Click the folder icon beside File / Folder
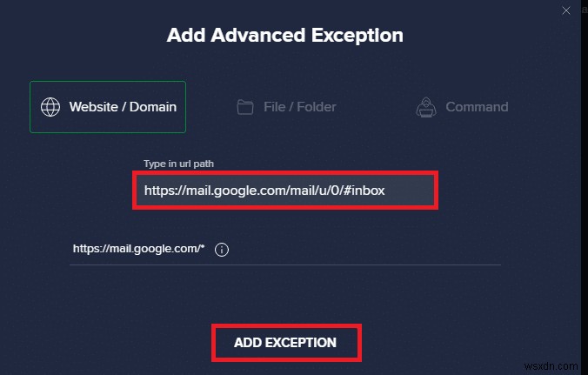 pos(245,107)
